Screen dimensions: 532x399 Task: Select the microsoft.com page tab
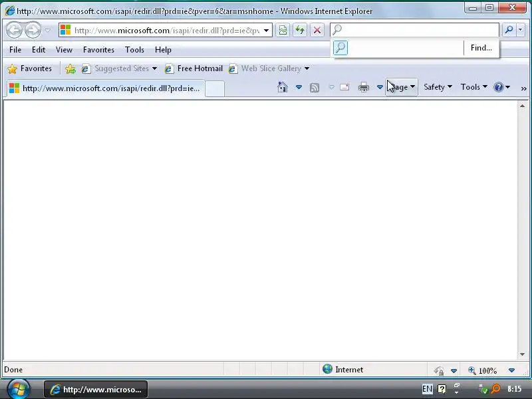pyautogui.click(x=106, y=88)
